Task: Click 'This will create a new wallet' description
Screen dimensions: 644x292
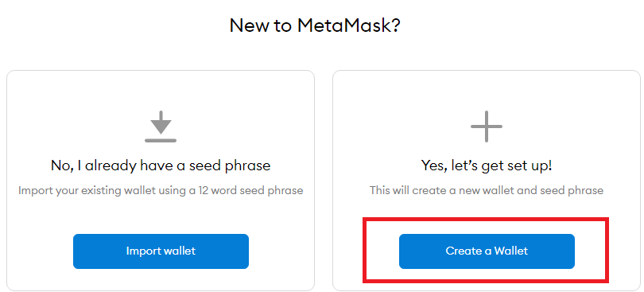Action: (487, 191)
